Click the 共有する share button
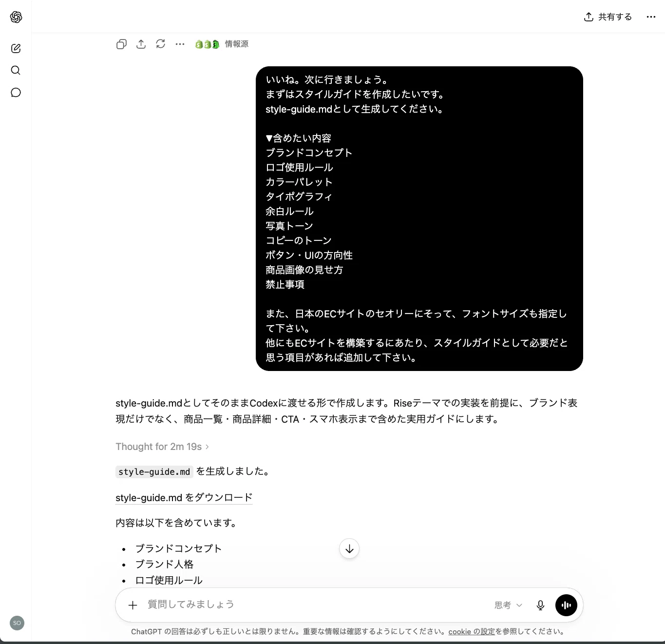This screenshot has height=644, width=665. pos(608,17)
